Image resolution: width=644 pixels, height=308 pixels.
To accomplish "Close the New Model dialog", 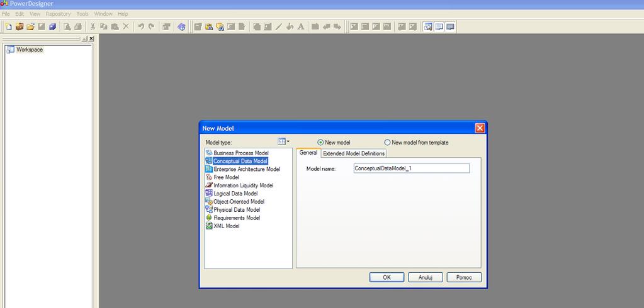I will point(480,128).
